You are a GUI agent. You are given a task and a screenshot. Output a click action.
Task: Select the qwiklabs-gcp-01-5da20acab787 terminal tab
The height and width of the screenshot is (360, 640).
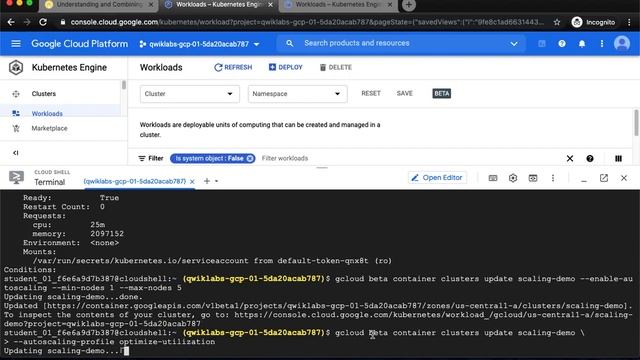pos(134,181)
